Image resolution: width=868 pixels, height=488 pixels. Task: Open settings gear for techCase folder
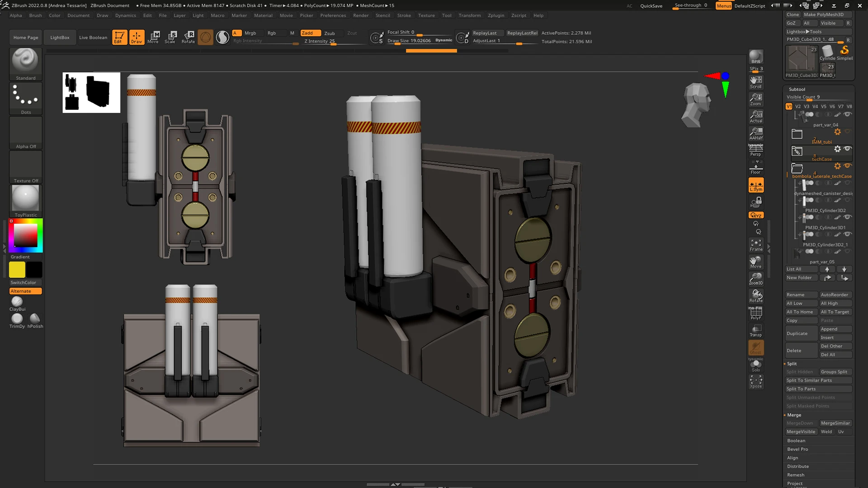837,149
